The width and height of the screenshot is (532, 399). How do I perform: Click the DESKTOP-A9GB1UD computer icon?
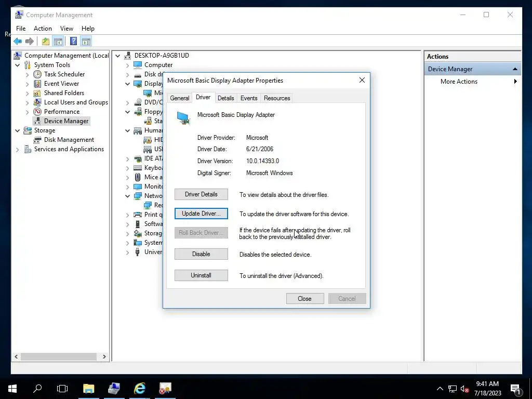click(128, 55)
